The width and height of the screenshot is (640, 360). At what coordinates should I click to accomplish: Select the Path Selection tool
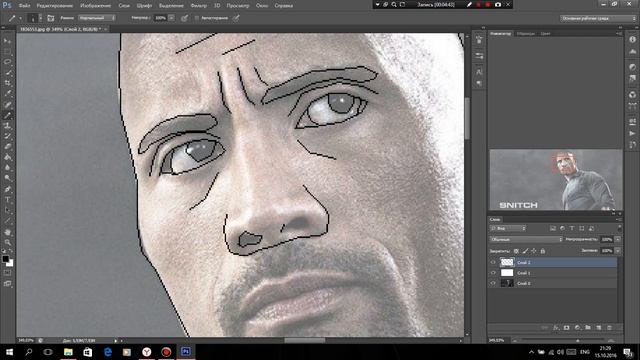7,210
